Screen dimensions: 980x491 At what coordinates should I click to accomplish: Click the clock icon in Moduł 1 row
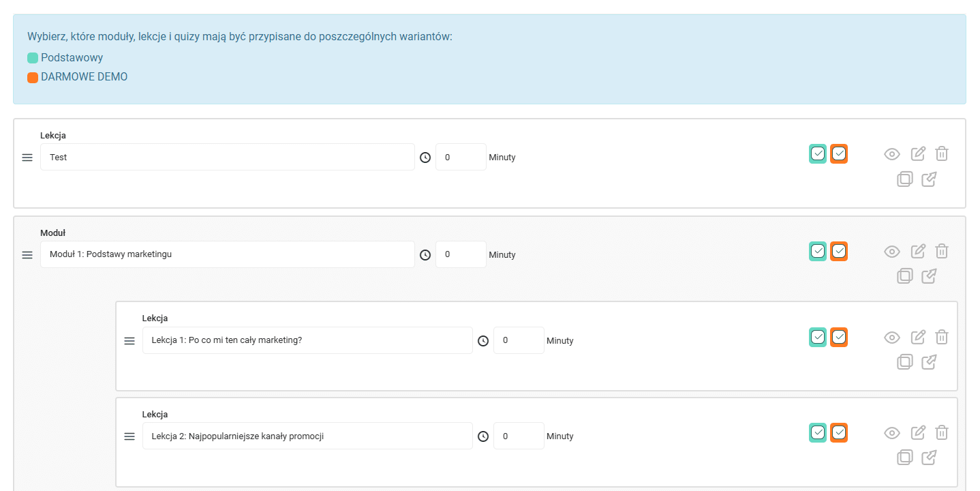click(x=425, y=255)
